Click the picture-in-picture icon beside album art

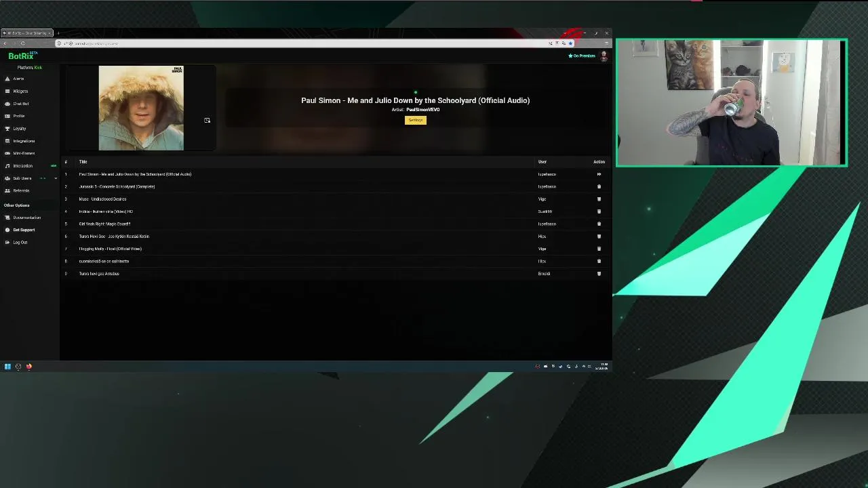pos(207,120)
